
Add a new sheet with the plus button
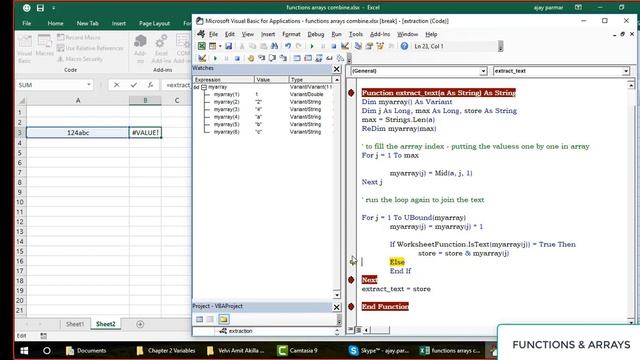click(x=140, y=324)
